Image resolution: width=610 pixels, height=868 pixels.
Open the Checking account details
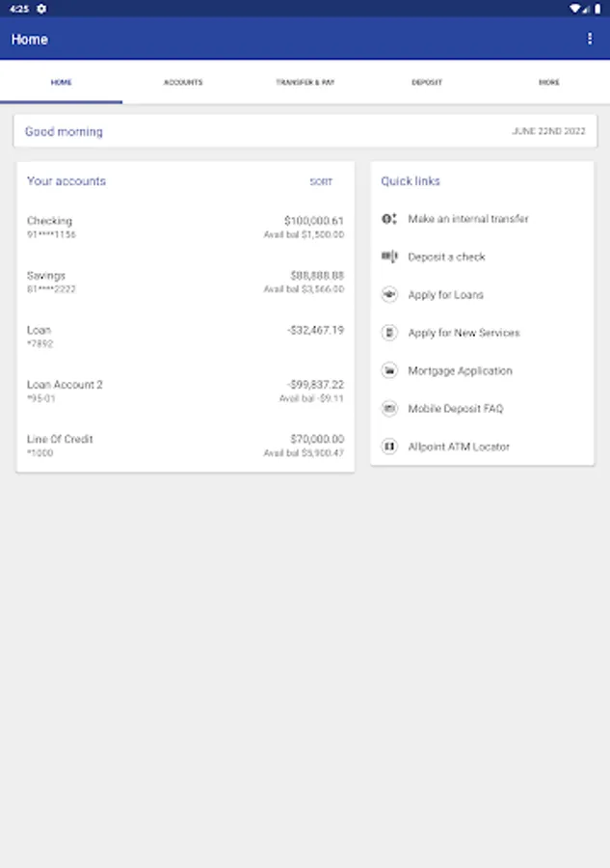tap(185, 228)
